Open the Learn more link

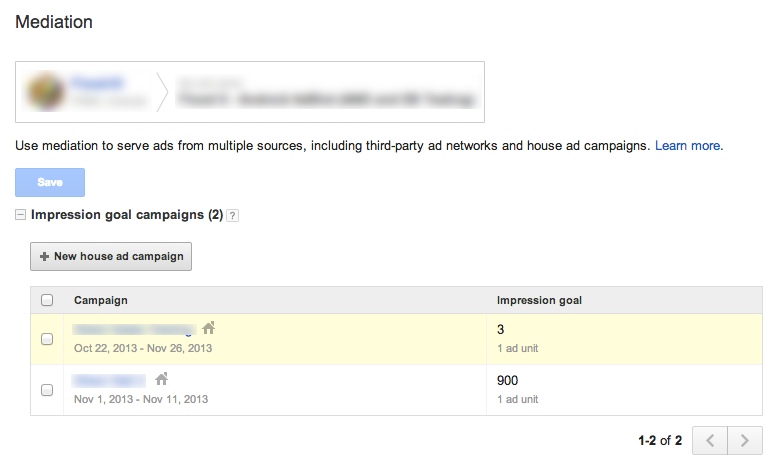coord(688,146)
